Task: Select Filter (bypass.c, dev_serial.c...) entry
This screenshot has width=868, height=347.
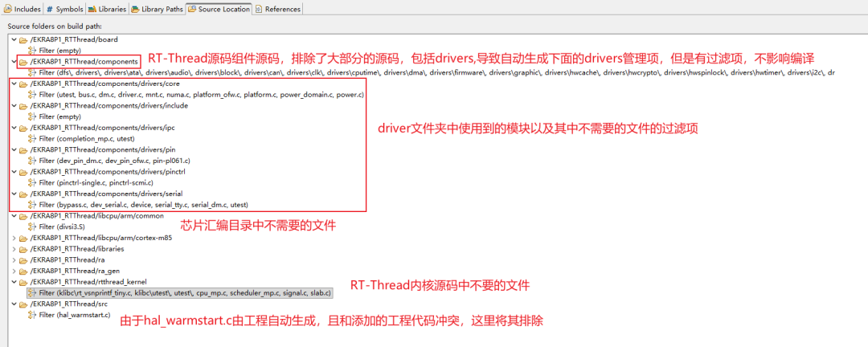Action: coord(143,205)
